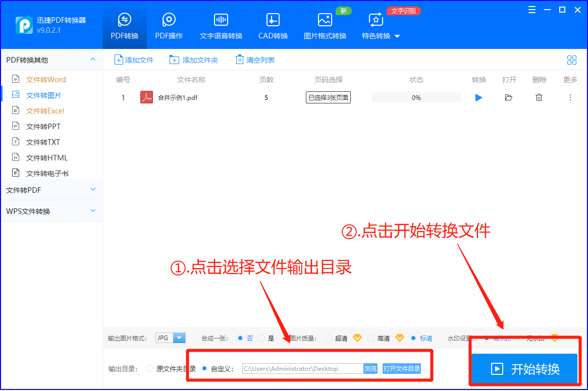Click the CAD转换 icon
Image resolution: width=588 pixels, height=391 pixels.
pos(273,20)
